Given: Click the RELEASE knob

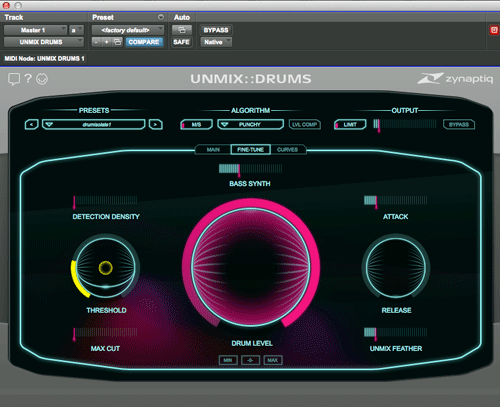Looking at the screenshot, I should tap(396, 267).
